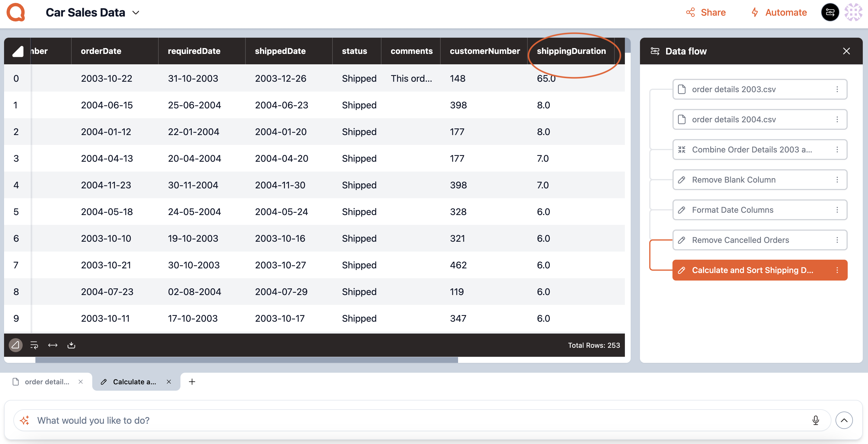The height and width of the screenshot is (444, 868).
Task: Select the order detail... tab at bottom
Action: click(46, 381)
